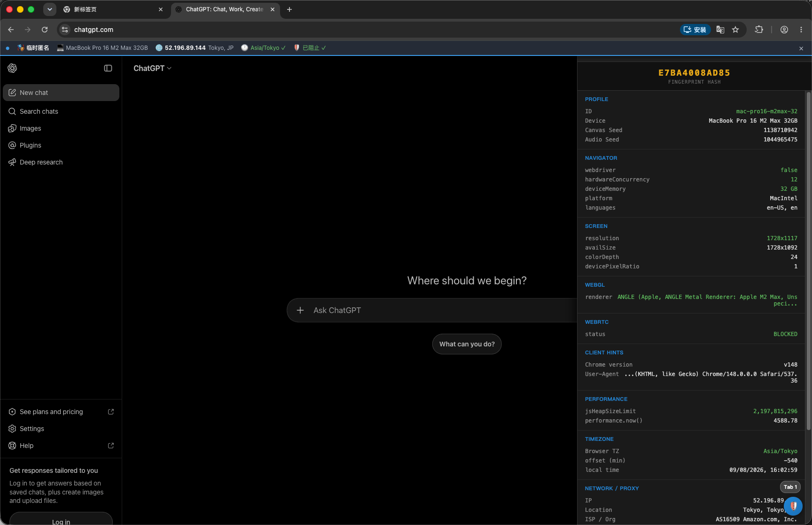812x525 pixels.
Task: Bookmark this page with the star icon
Action: 735,30
